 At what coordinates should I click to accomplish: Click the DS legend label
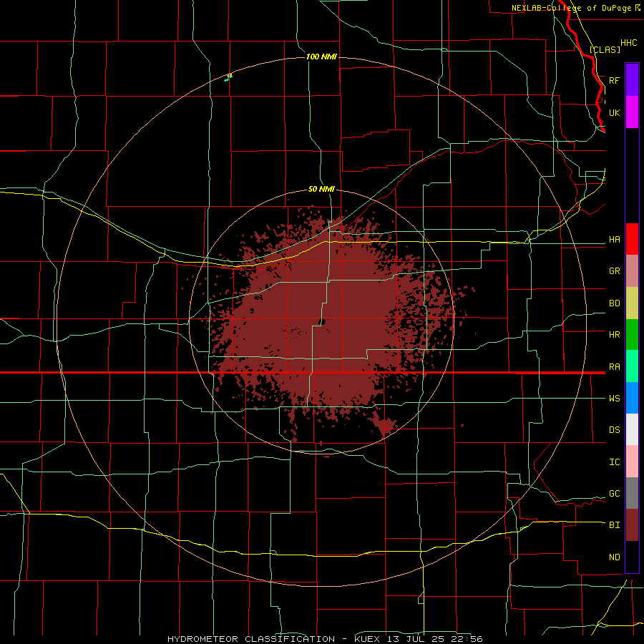pos(614,430)
